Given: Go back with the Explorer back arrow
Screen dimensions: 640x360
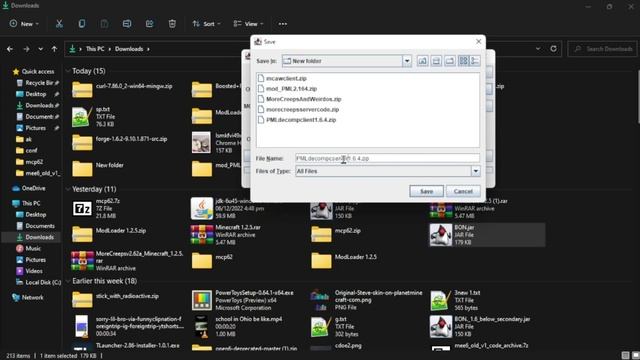Looking at the screenshot, I should [10, 49].
